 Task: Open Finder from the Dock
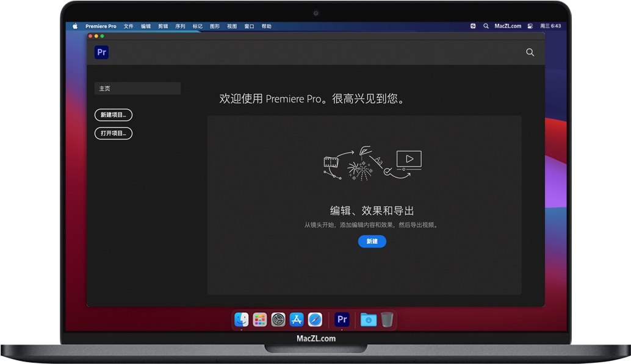(241, 319)
